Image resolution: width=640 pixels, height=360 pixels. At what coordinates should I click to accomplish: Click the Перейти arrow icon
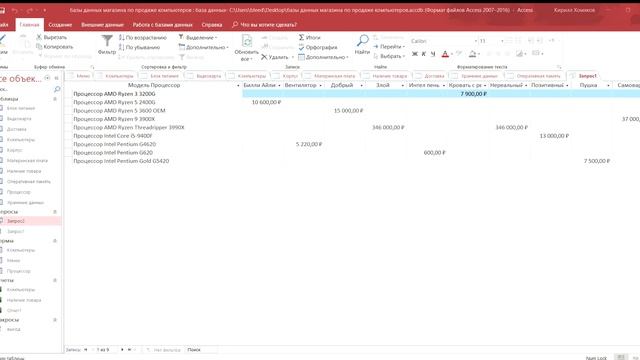click(x=376, y=47)
